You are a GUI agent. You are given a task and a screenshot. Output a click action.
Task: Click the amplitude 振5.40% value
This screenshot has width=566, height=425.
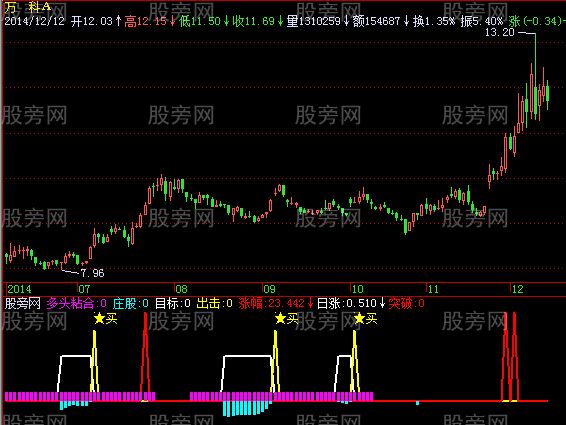pyautogui.click(x=482, y=21)
